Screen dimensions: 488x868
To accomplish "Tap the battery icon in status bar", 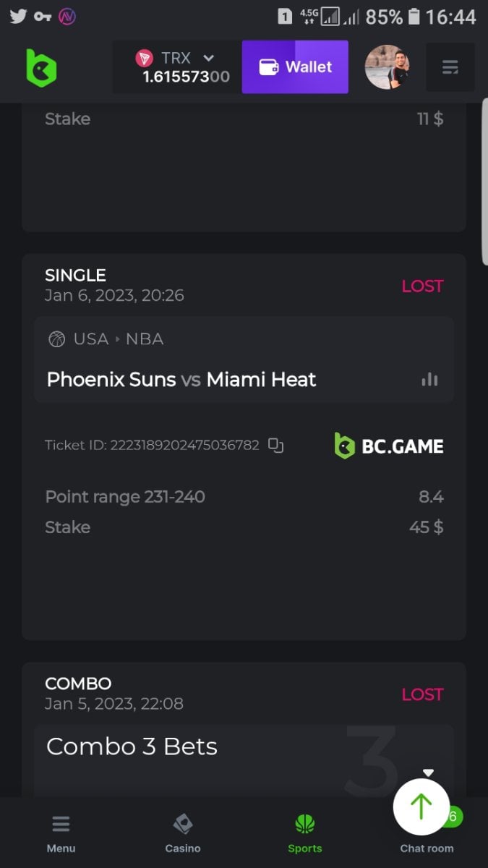I will coord(414,16).
